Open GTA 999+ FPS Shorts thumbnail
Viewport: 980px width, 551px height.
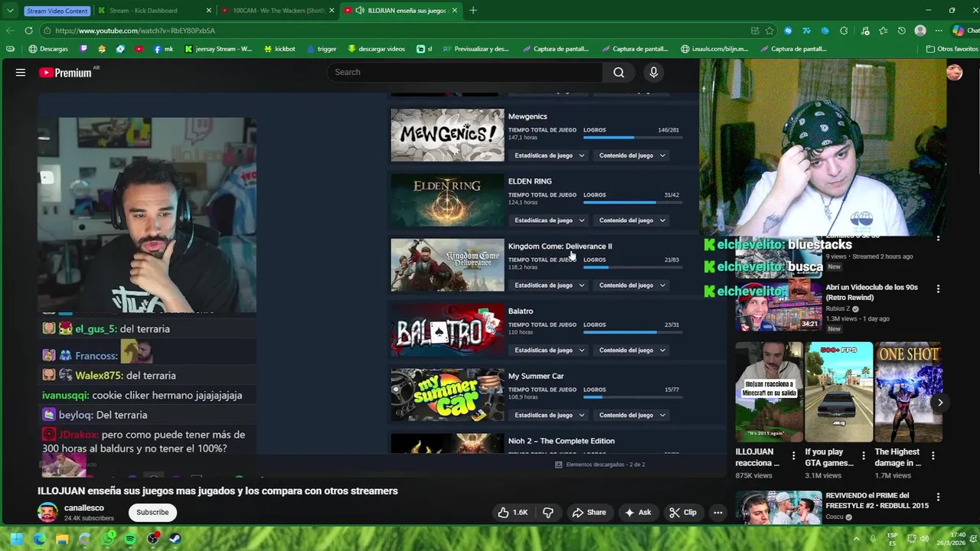[x=839, y=392]
